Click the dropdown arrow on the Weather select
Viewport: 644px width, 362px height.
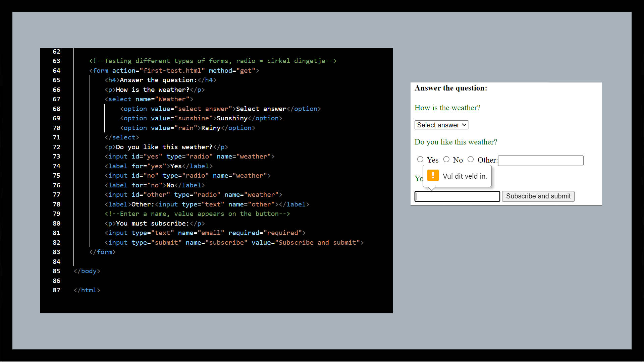coord(464,125)
